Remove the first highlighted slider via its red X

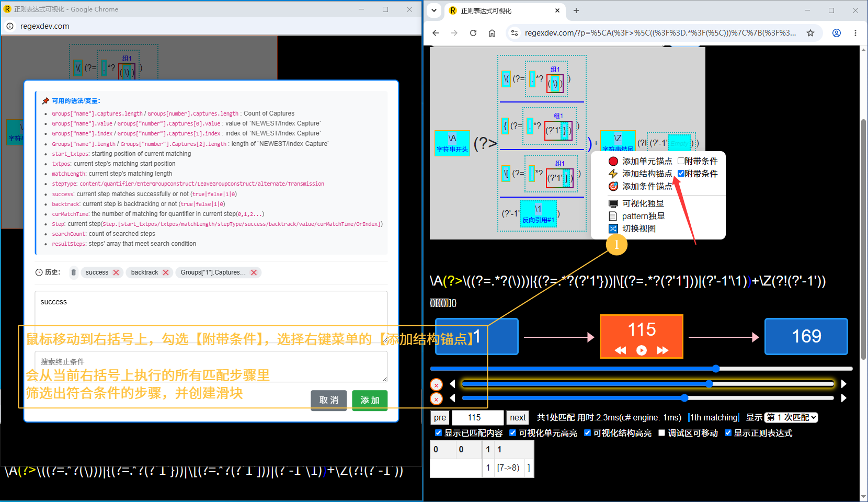tap(436, 385)
